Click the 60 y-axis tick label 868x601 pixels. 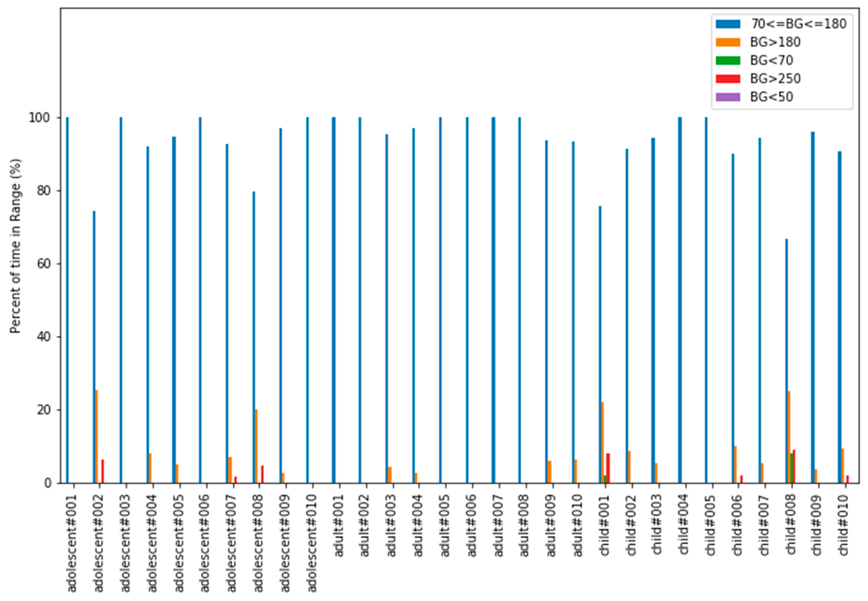tap(43, 264)
